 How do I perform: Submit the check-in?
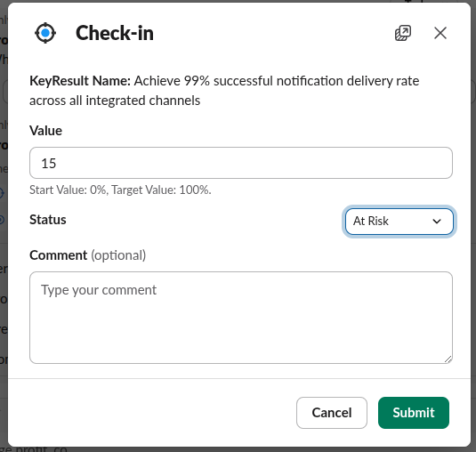coord(414,413)
